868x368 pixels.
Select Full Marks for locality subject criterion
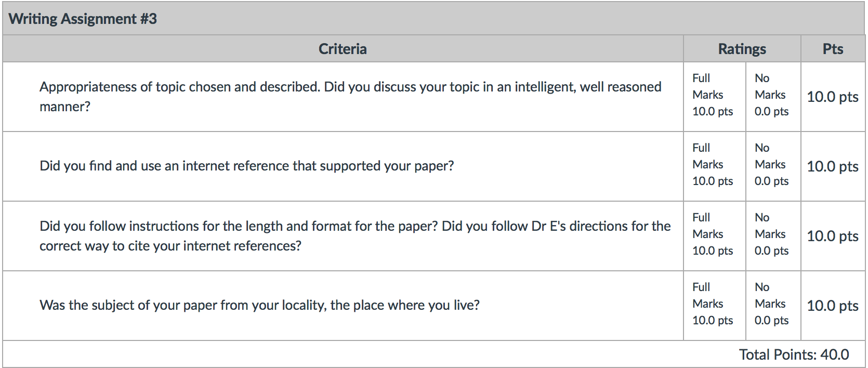pos(713,304)
